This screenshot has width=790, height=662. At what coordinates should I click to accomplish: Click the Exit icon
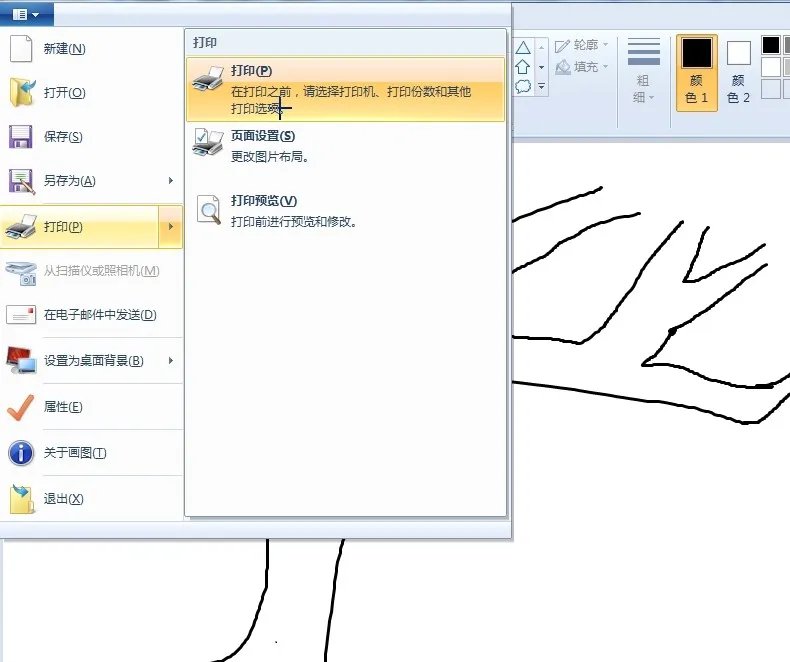pyautogui.click(x=22, y=499)
